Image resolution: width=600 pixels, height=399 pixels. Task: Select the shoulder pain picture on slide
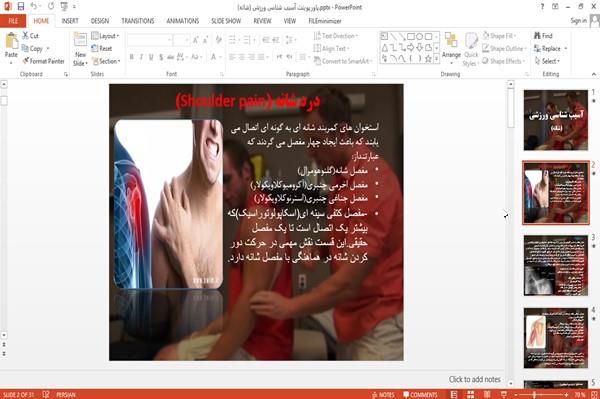pyautogui.click(x=168, y=204)
